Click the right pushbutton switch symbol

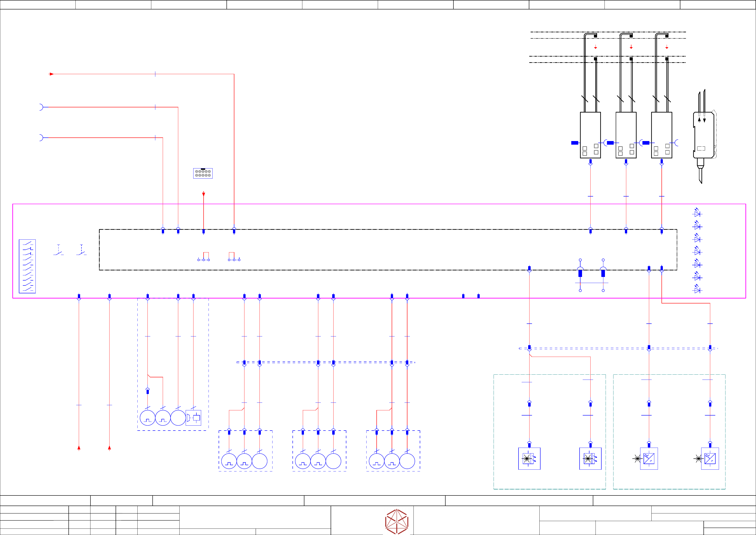[81, 250]
